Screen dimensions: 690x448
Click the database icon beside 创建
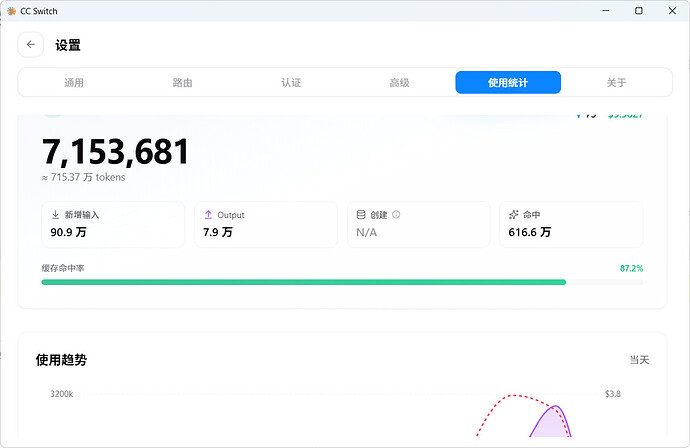click(x=361, y=215)
